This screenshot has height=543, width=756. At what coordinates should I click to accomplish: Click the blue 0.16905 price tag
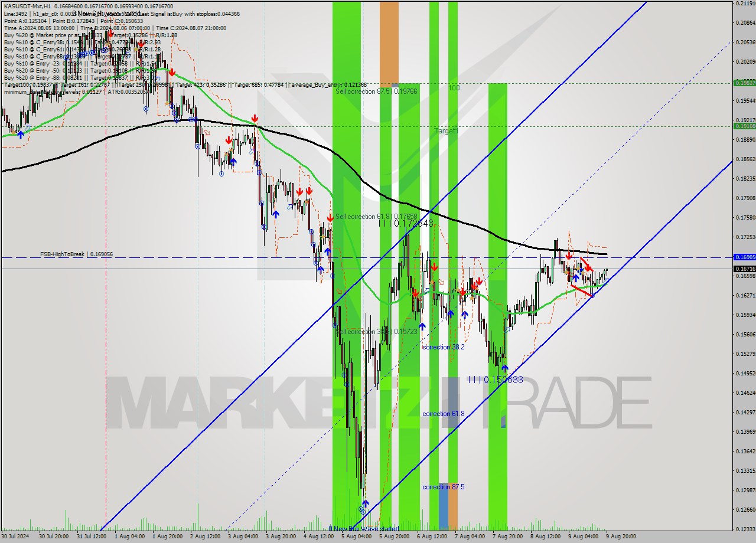pyautogui.click(x=744, y=257)
